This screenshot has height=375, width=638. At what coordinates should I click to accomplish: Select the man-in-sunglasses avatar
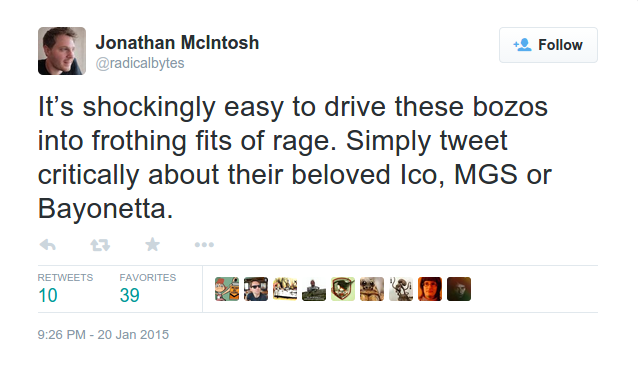coord(256,289)
